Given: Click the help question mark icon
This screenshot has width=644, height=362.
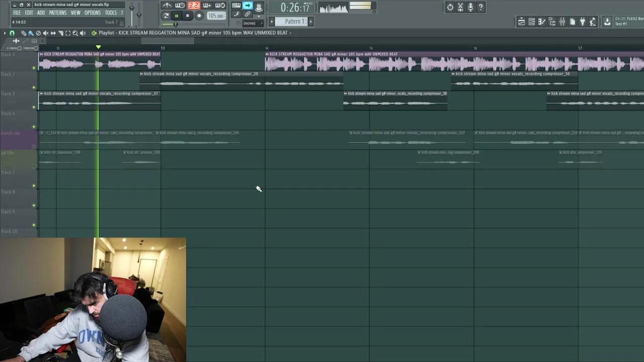Looking at the screenshot, I should pos(480,7).
